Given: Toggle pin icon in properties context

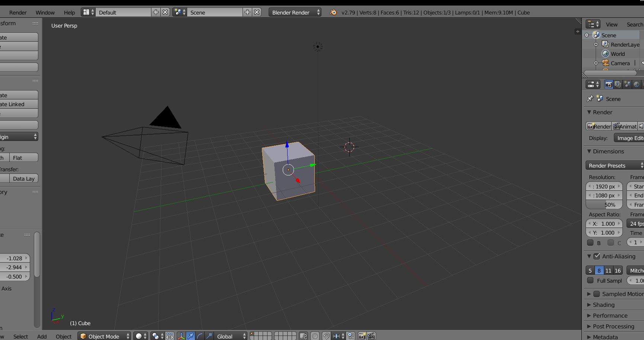Looking at the screenshot, I should pyautogui.click(x=590, y=99).
